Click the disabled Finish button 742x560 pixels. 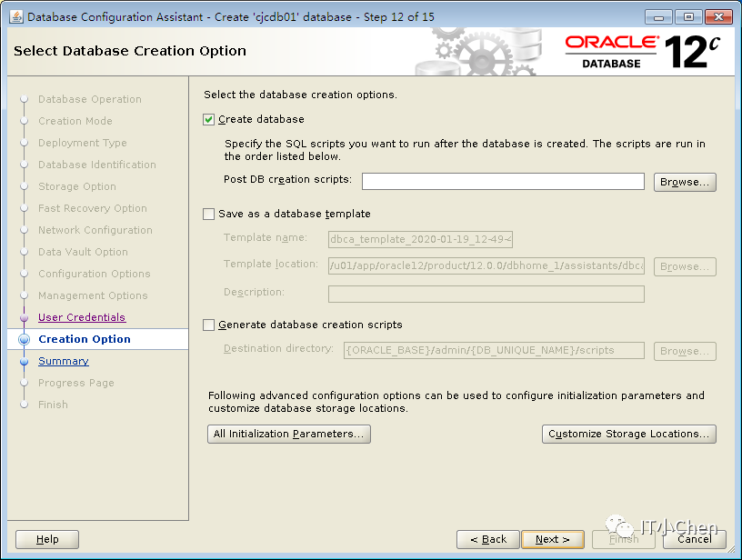[624, 539]
